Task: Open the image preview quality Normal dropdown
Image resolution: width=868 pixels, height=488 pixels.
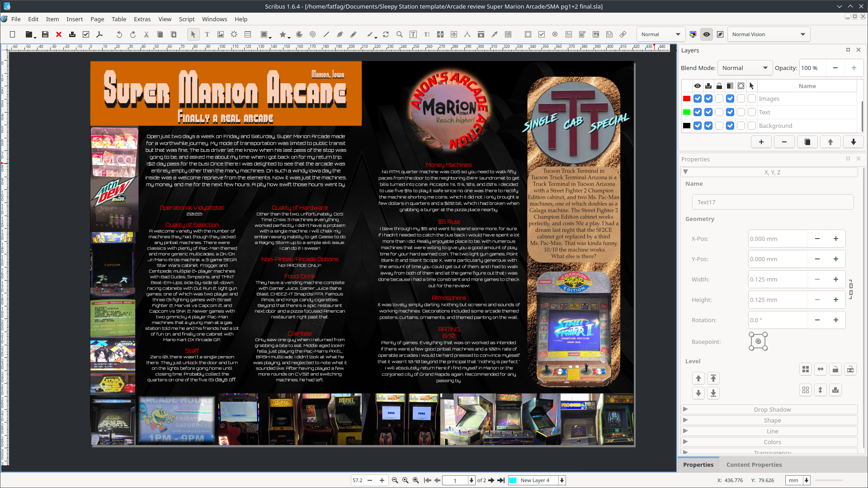Action: click(x=661, y=34)
